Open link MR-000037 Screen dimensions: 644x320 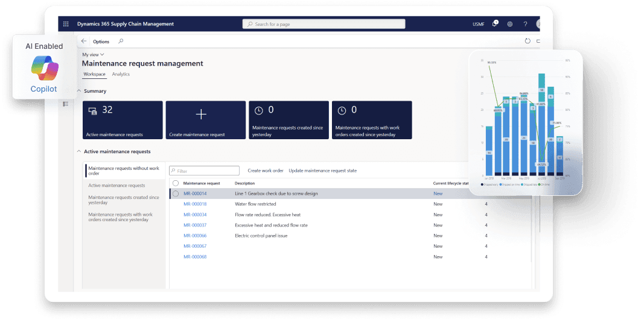[195, 225]
